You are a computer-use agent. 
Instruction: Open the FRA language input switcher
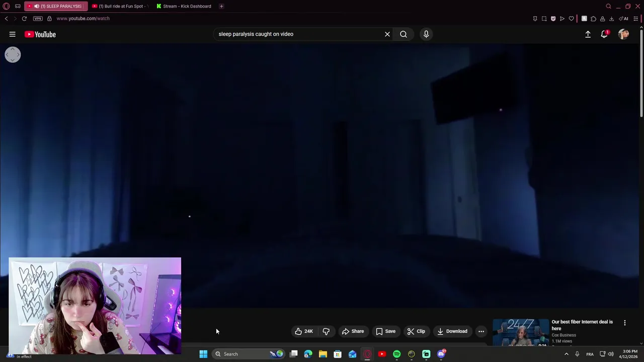click(x=590, y=354)
